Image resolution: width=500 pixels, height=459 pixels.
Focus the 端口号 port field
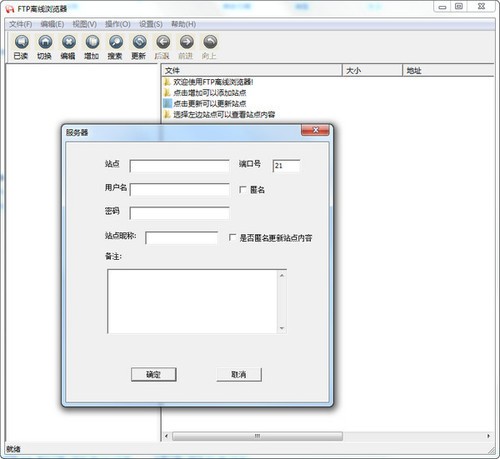point(286,166)
